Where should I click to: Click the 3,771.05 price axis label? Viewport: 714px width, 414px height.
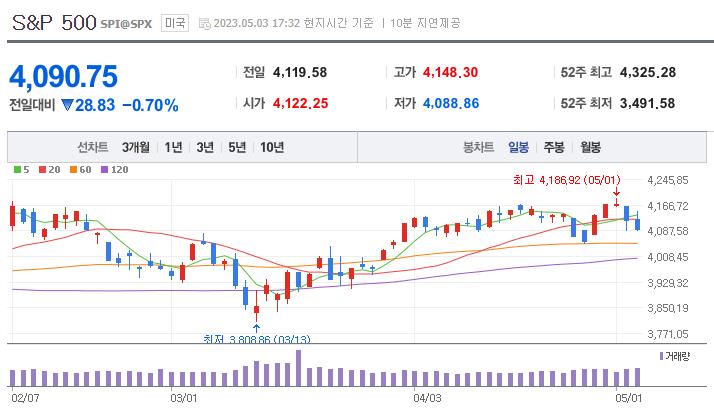point(668,334)
